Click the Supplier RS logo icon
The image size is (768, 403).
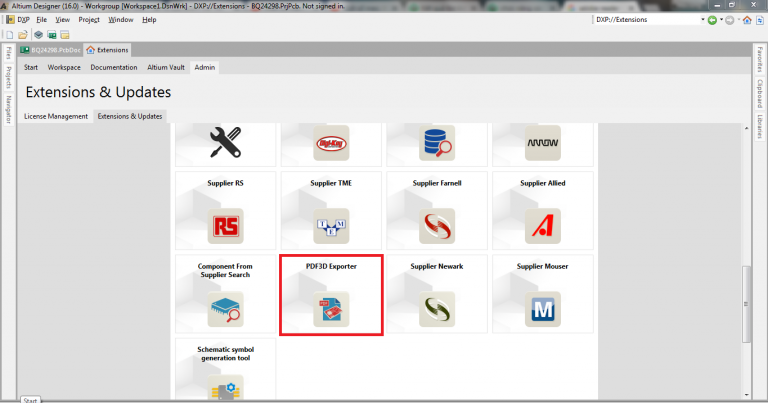225,226
